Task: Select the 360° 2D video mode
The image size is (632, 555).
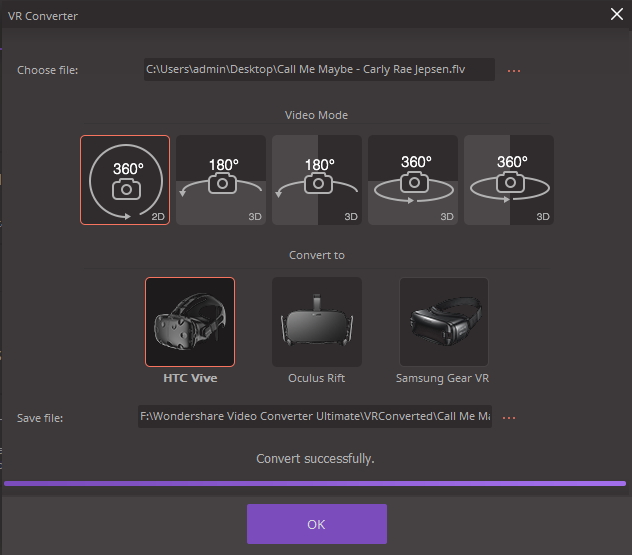Action: point(125,180)
